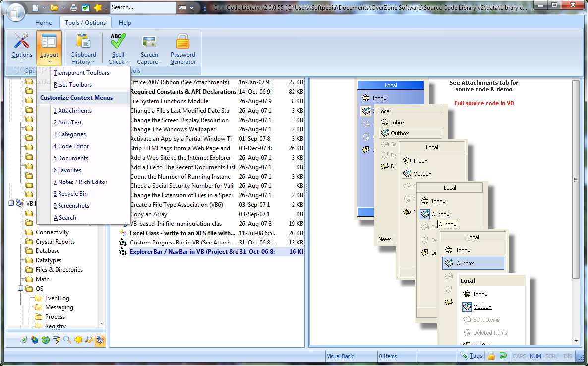Select 'ExplorerBar / NavBar in VB' list entry

click(x=211, y=251)
